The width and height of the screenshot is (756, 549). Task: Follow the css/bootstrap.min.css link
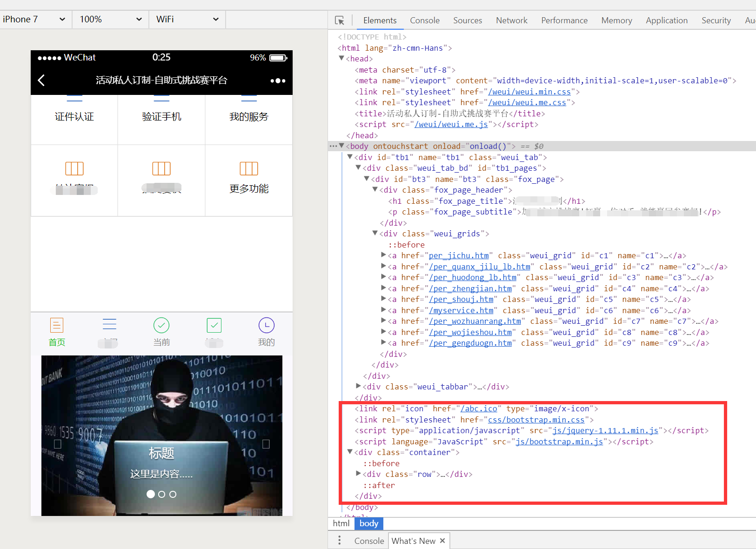coord(536,420)
